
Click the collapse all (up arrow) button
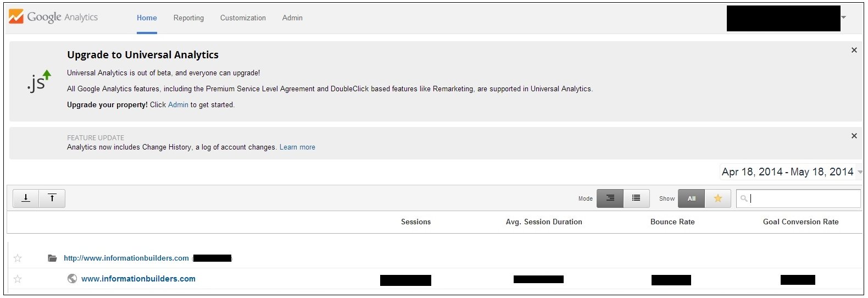pyautogui.click(x=52, y=198)
